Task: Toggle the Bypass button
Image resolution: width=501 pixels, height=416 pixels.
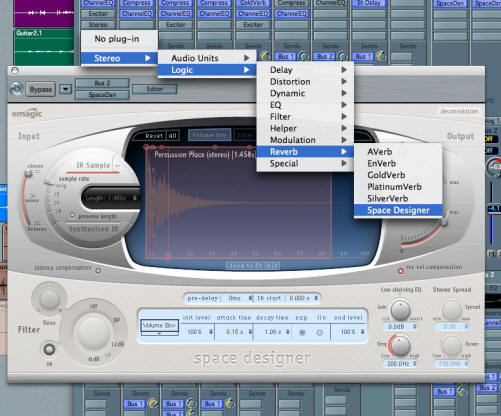Action: click(41, 89)
